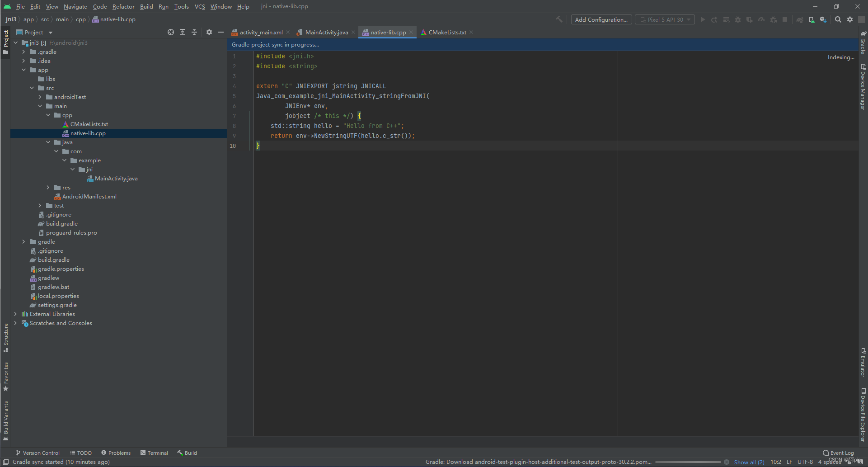Toggle the Structure tool window

pos(6,338)
